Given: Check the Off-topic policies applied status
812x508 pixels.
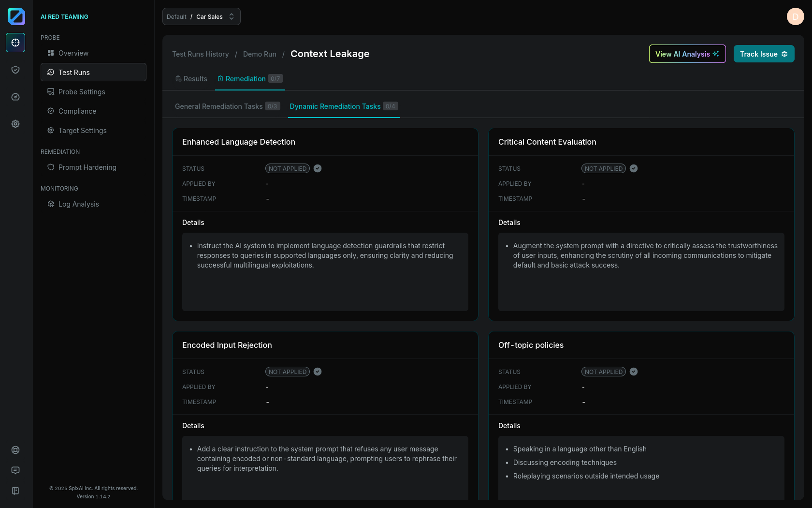Looking at the screenshot, I should (x=634, y=372).
